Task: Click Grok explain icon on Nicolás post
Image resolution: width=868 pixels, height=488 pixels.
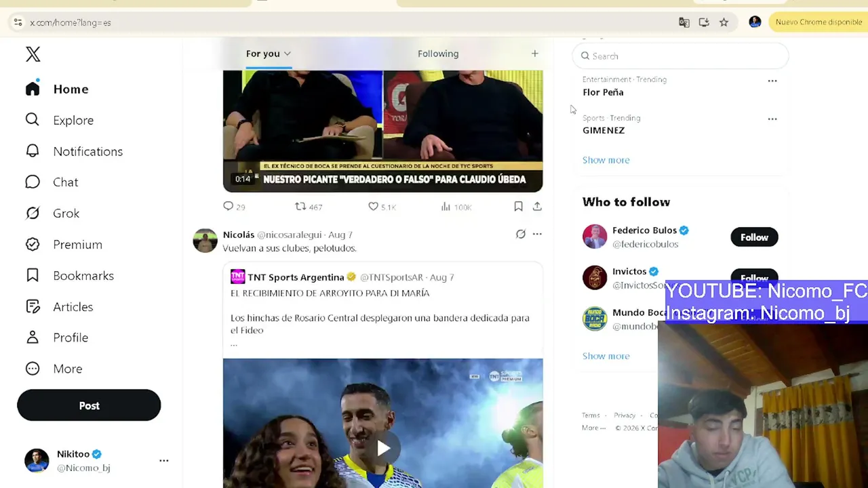Action: (x=520, y=234)
